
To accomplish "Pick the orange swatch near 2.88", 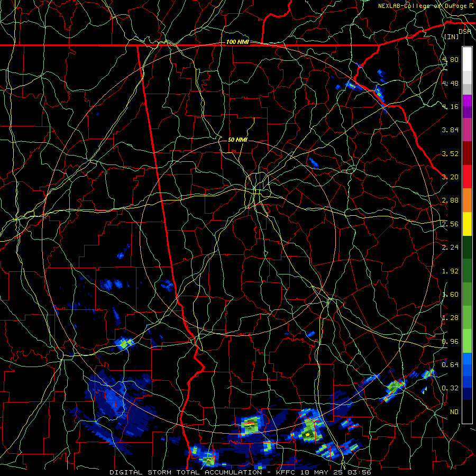I will coord(467,200).
